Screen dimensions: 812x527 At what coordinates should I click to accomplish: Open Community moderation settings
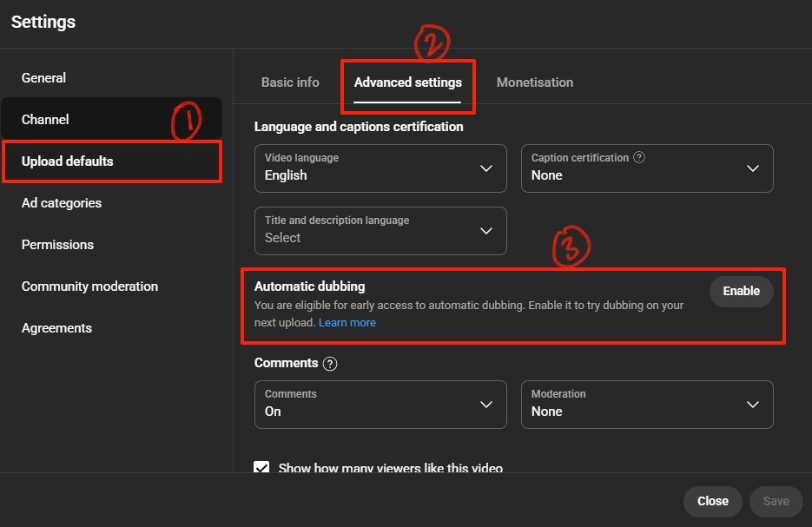[89, 286]
